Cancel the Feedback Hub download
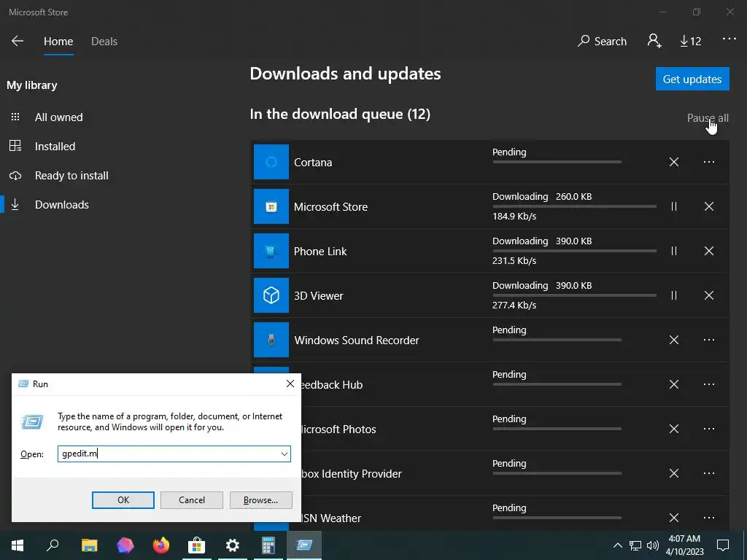Viewport: 747px width, 560px height. pyautogui.click(x=673, y=384)
